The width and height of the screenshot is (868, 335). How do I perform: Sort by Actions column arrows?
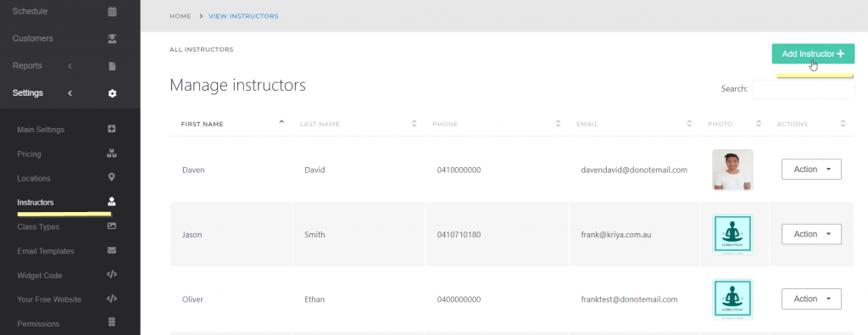[x=843, y=124]
